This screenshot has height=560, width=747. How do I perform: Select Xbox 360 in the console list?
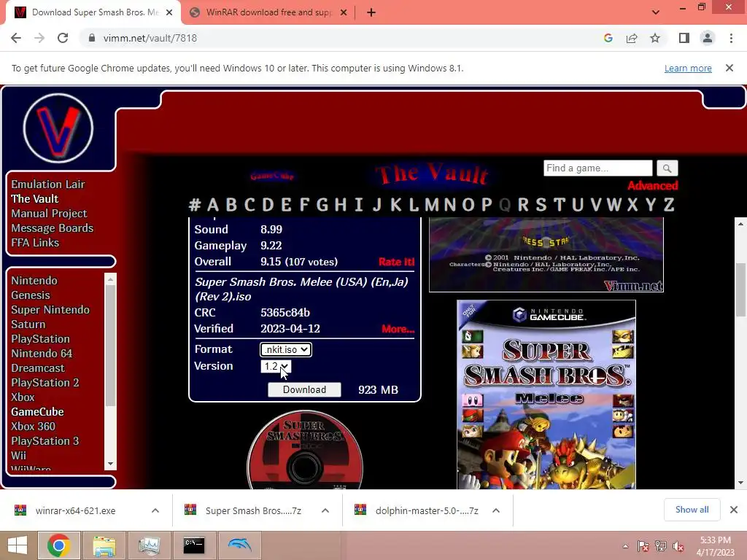[34, 426]
